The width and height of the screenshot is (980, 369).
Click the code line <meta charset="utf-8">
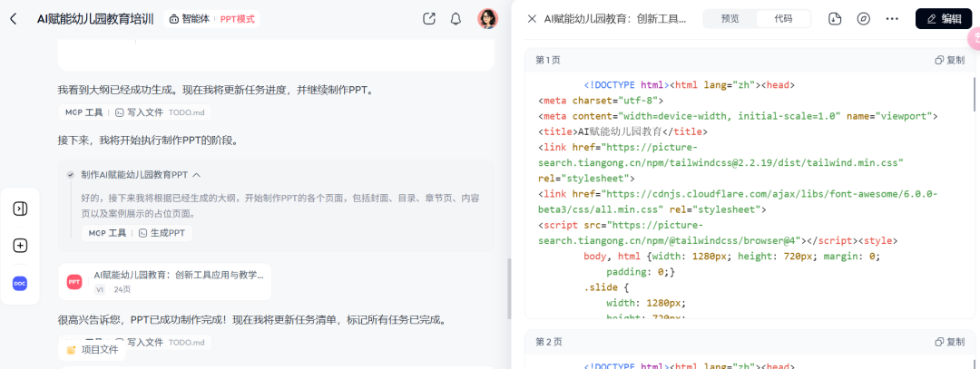[601, 100]
